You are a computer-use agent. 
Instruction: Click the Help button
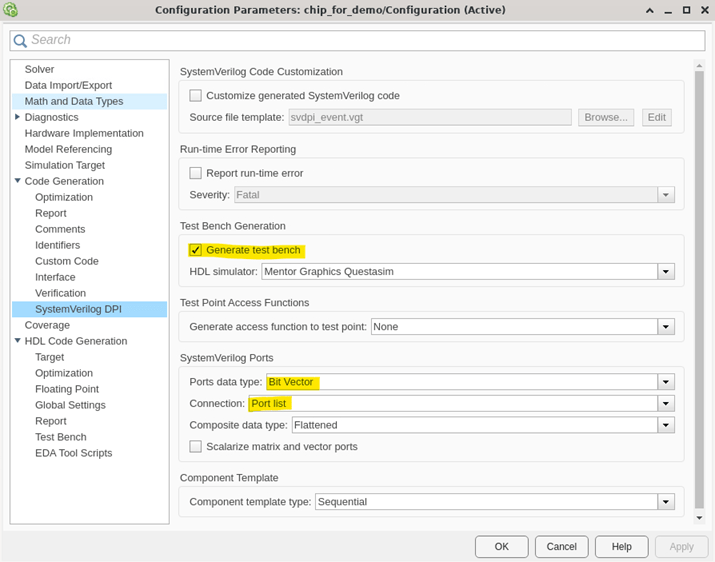click(621, 547)
